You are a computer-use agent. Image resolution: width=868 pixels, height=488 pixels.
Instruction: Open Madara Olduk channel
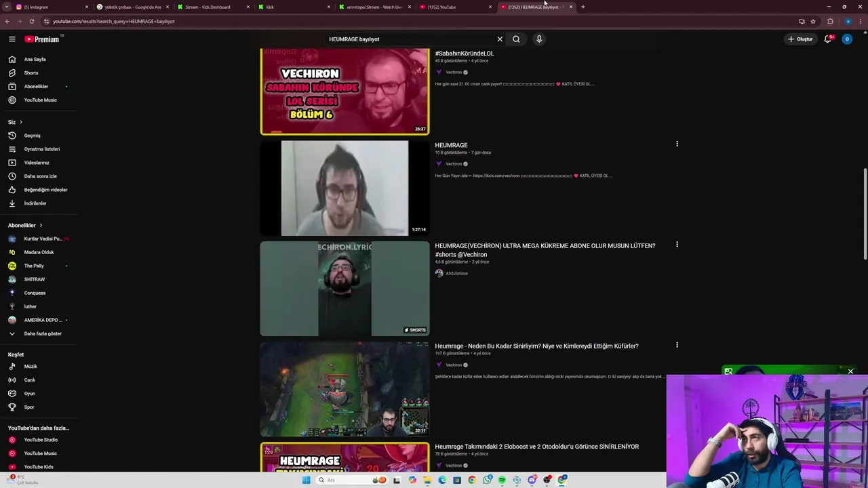38,252
